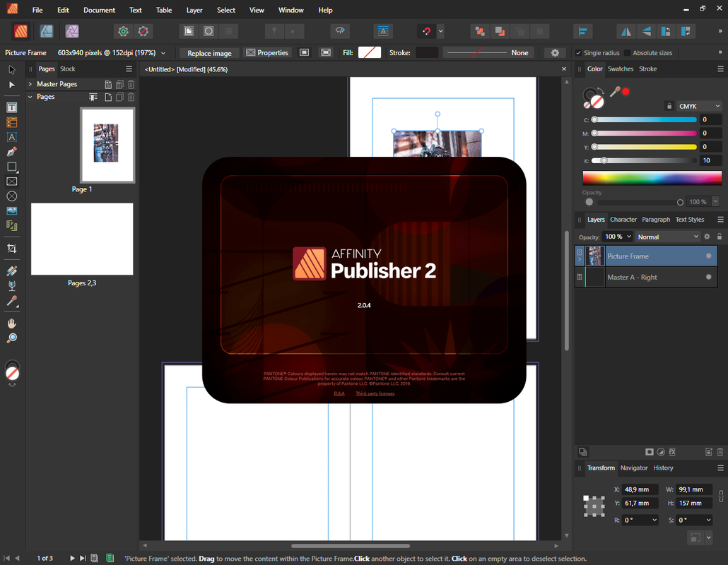
Task: Select the Zoom magnifier tool
Action: tap(11, 338)
